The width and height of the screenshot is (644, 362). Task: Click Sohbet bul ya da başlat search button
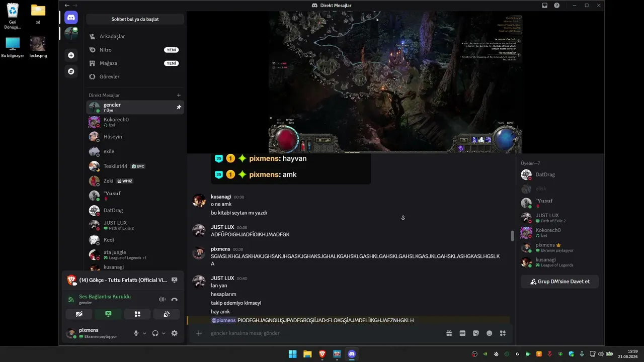click(x=135, y=19)
